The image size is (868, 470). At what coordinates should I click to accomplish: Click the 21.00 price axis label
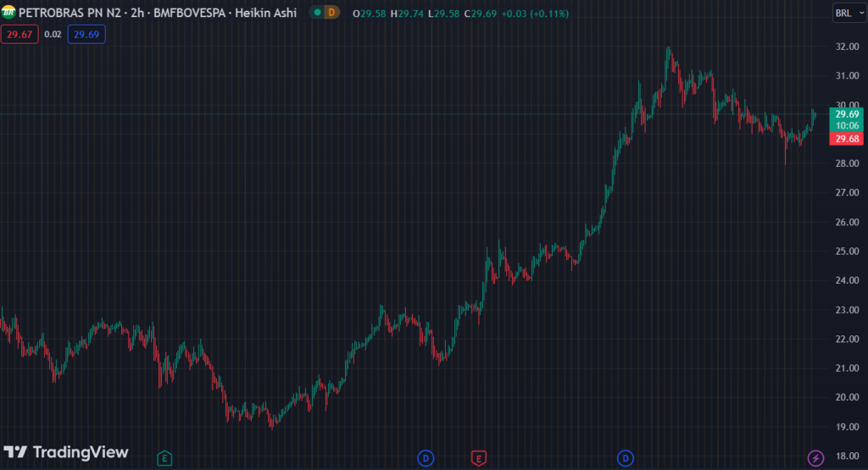[847, 368]
